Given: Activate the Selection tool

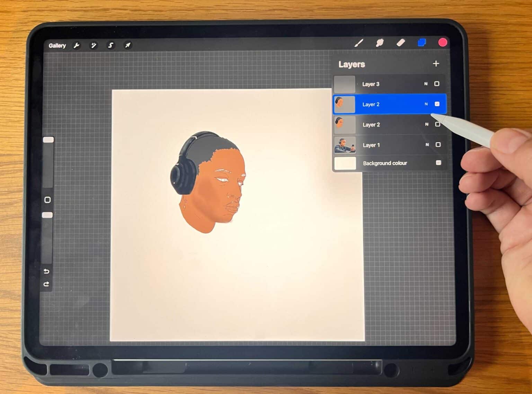Looking at the screenshot, I should [x=110, y=45].
